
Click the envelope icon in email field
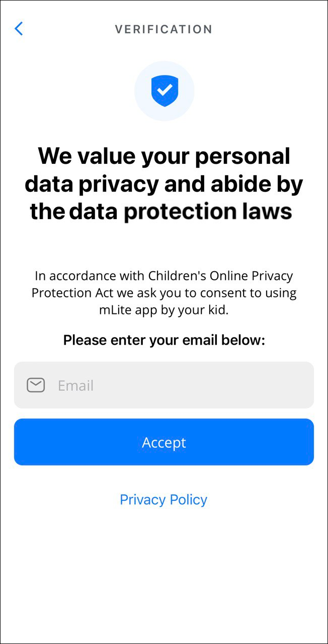[36, 385]
